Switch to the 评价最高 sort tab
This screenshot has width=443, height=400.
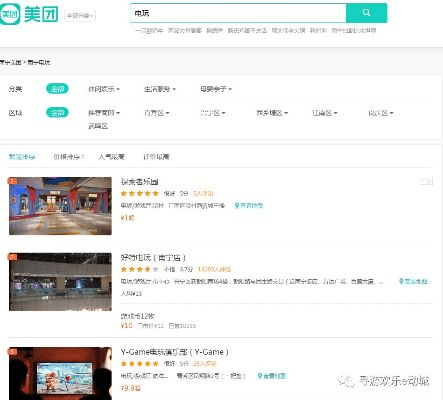coord(156,157)
